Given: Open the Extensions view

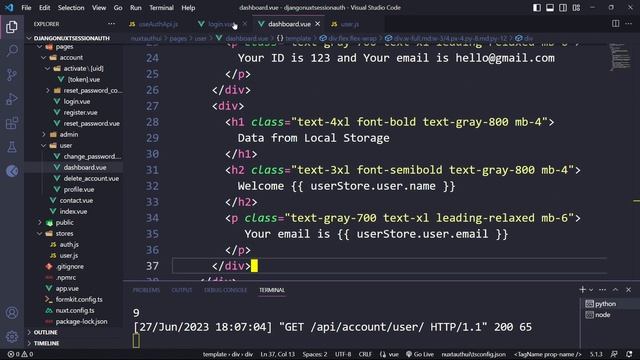Looking at the screenshot, I should point(12,123).
